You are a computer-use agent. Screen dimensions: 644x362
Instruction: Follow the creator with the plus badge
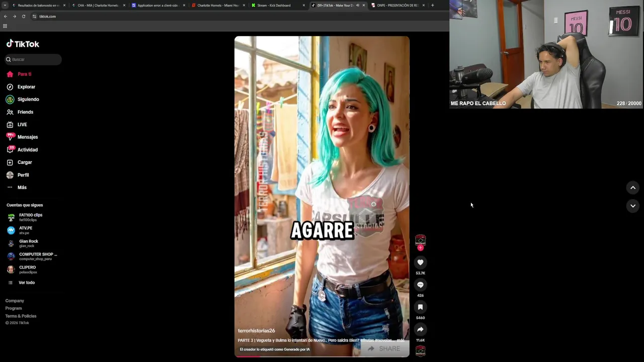(420, 248)
